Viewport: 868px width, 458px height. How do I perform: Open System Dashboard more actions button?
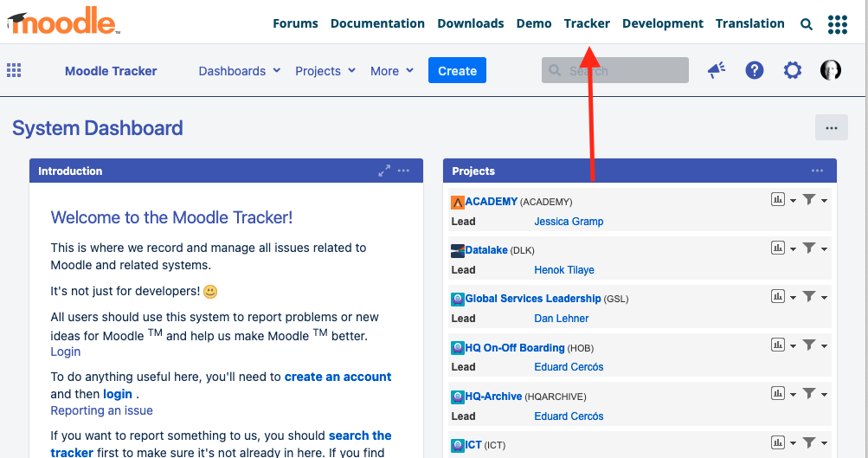pos(832,127)
